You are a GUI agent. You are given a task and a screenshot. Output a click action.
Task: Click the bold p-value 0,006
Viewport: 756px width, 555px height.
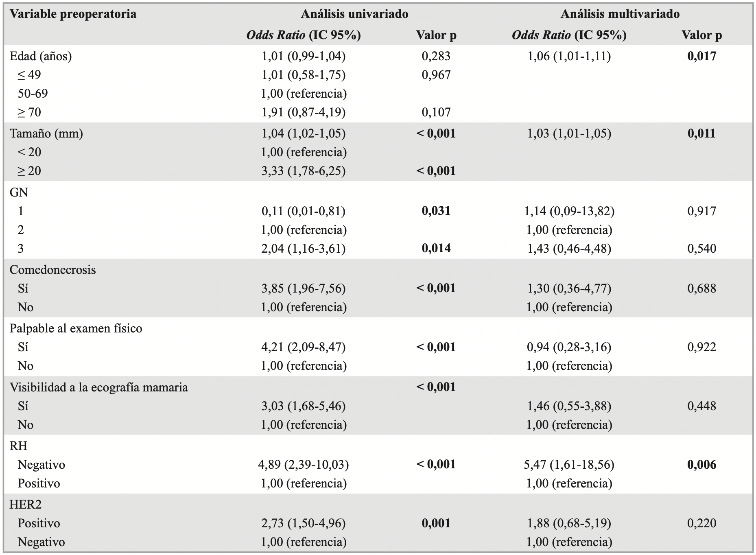(x=701, y=465)
